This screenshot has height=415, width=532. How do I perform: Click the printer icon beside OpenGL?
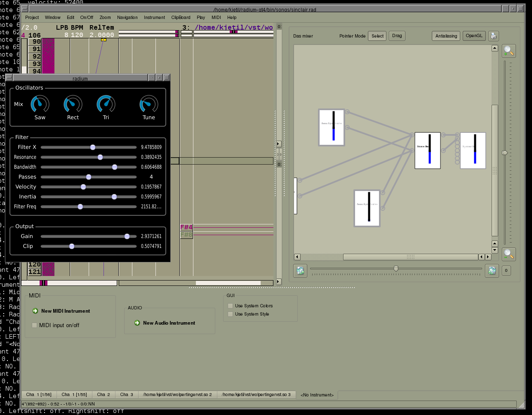(x=494, y=36)
